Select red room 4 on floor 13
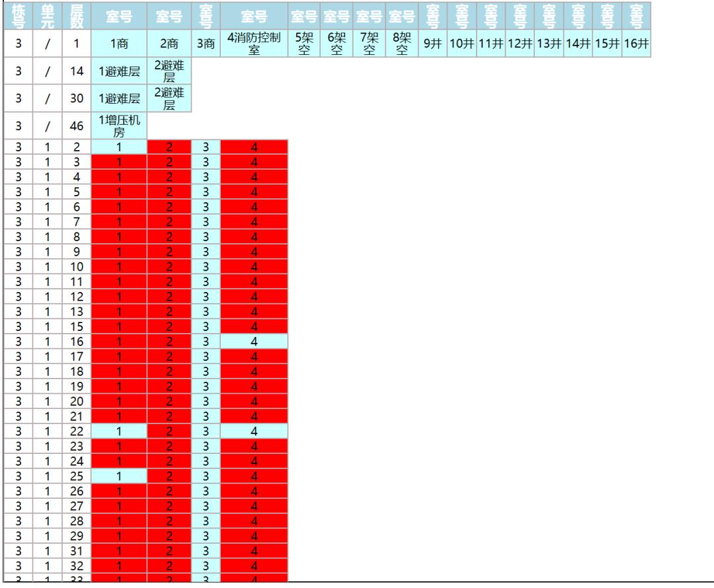Image resolution: width=714 pixels, height=588 pixels. point(254,311)
